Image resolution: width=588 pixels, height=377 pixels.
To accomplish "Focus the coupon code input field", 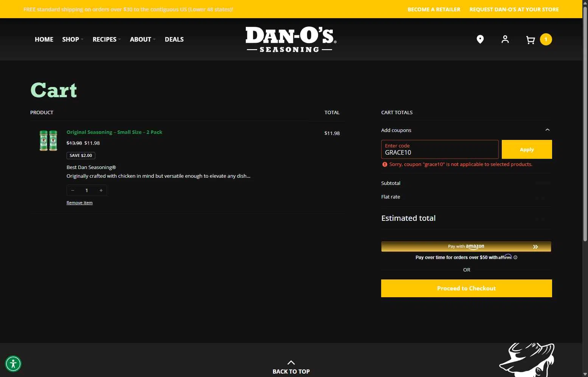I will tap(440, 149).
